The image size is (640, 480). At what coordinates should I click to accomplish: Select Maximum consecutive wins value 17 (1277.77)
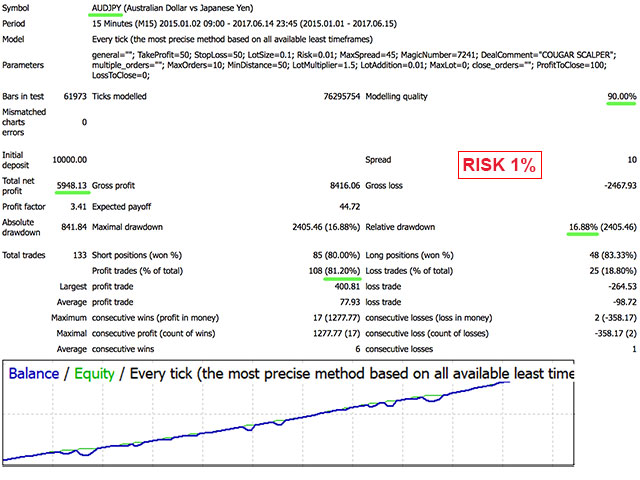click(x=337, y=318)
